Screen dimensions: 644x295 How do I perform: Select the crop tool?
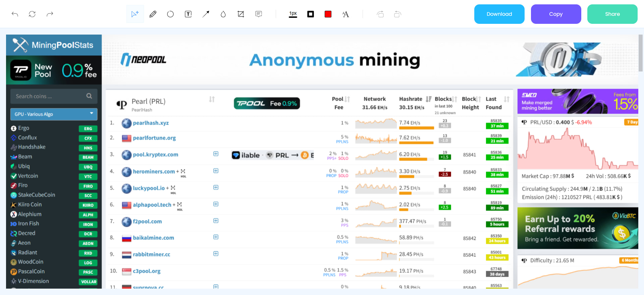(241, 14)
